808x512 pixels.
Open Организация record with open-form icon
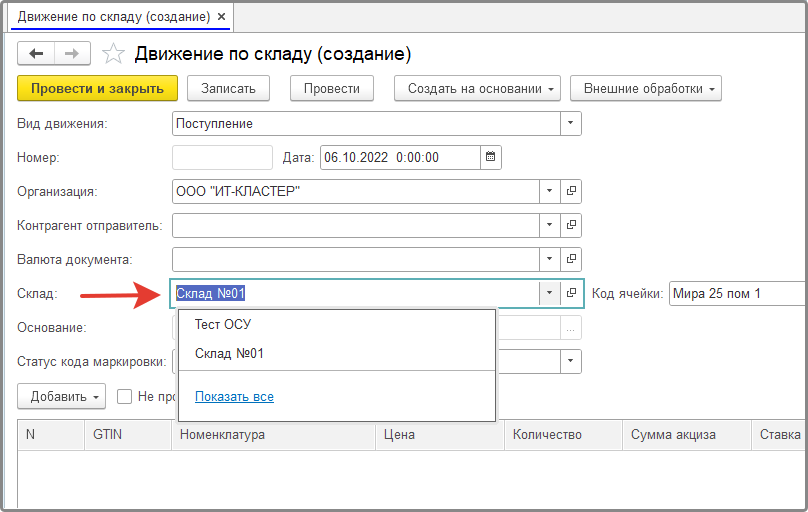tap(571, 191)
